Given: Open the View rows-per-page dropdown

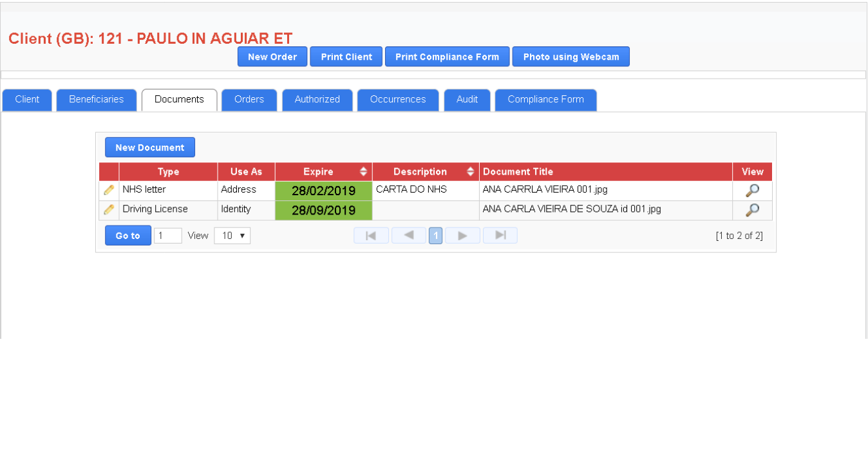Looking at the screenshot, I should tap(232, 236).
